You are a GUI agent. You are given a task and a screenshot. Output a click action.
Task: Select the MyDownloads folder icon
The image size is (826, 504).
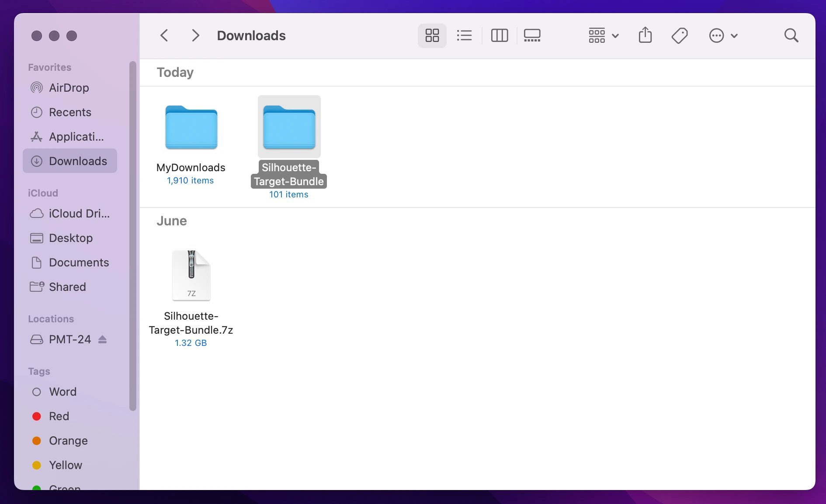[x=191, y=127]
